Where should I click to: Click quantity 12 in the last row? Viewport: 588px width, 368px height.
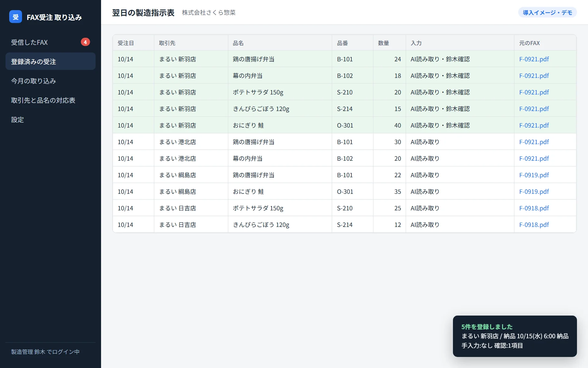(398, 225)
